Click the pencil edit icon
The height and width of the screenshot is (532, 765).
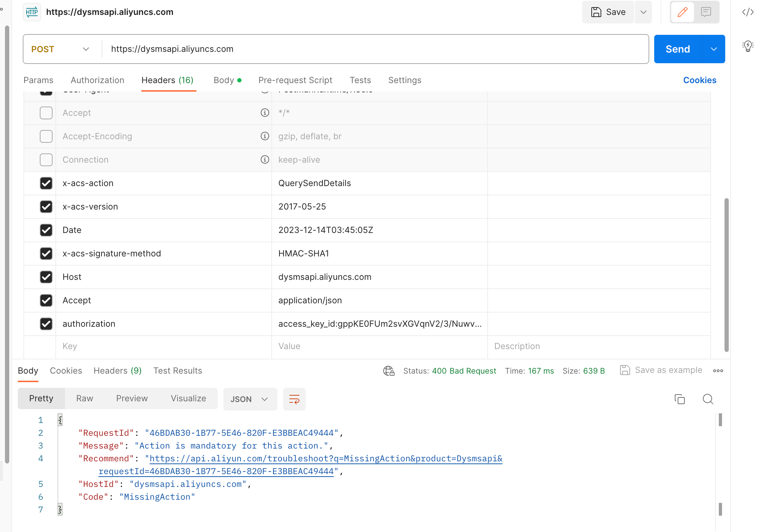click(682, 12)
